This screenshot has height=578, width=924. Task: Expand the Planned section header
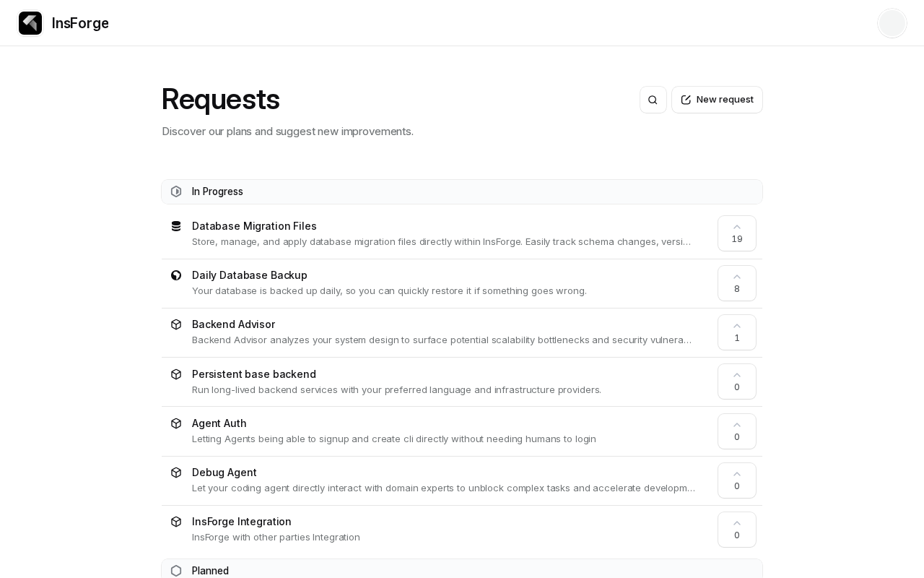coord(210,571)
